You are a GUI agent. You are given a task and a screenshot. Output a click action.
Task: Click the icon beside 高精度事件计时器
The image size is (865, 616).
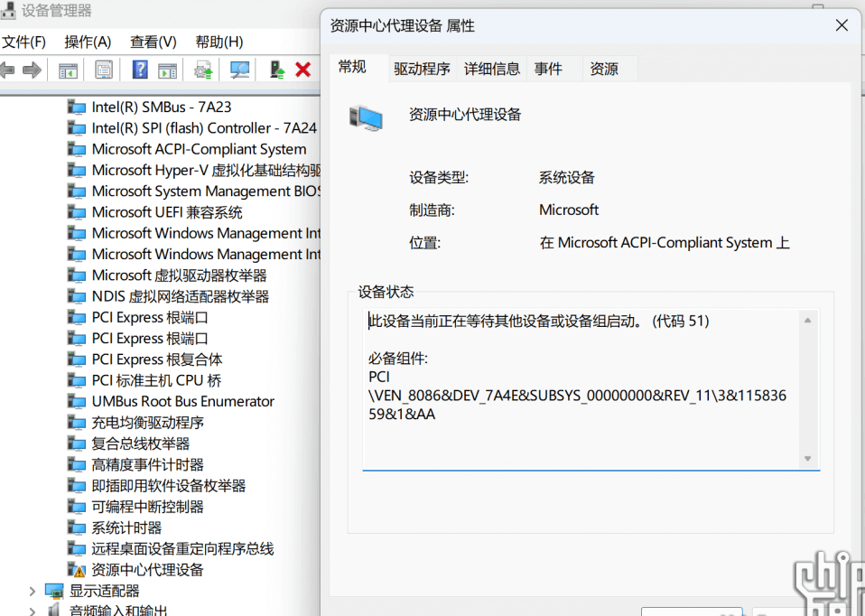pyautogui.click(x=76, y=465)
